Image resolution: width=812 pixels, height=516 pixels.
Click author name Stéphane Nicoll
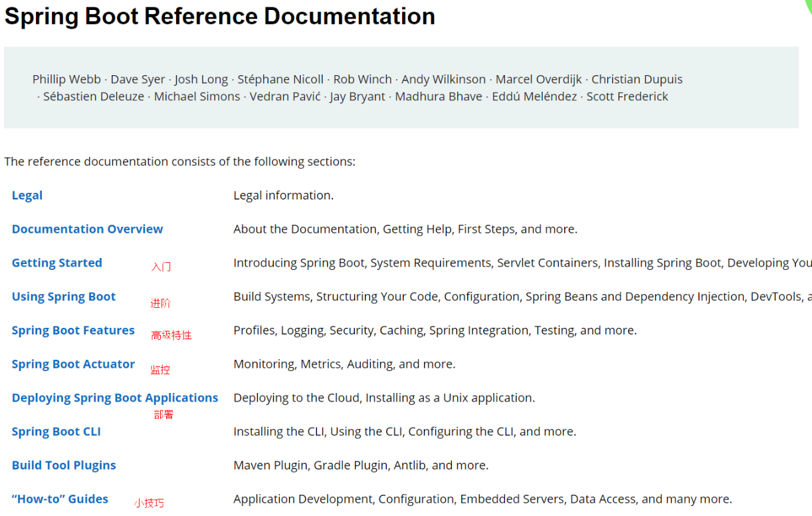click(x=280, y=80)
